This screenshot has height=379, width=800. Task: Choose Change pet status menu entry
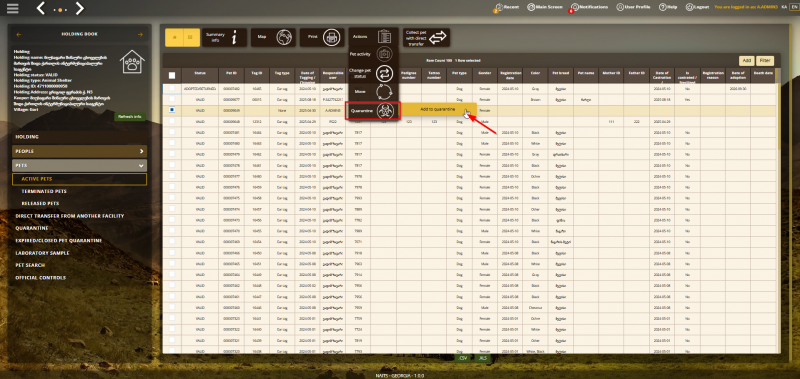372,73
